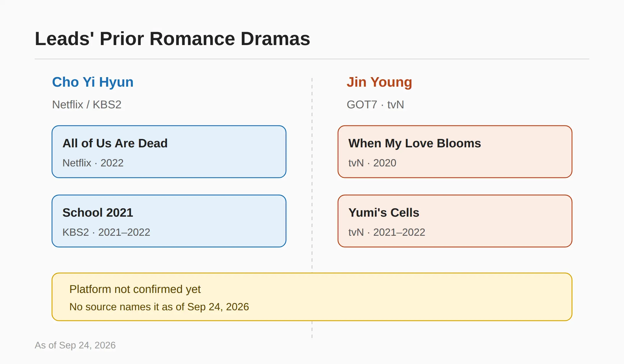Open the All of Us Are Dead card
Screen dimensions: 624x364
pyautogui.click(x=169, y=152)
